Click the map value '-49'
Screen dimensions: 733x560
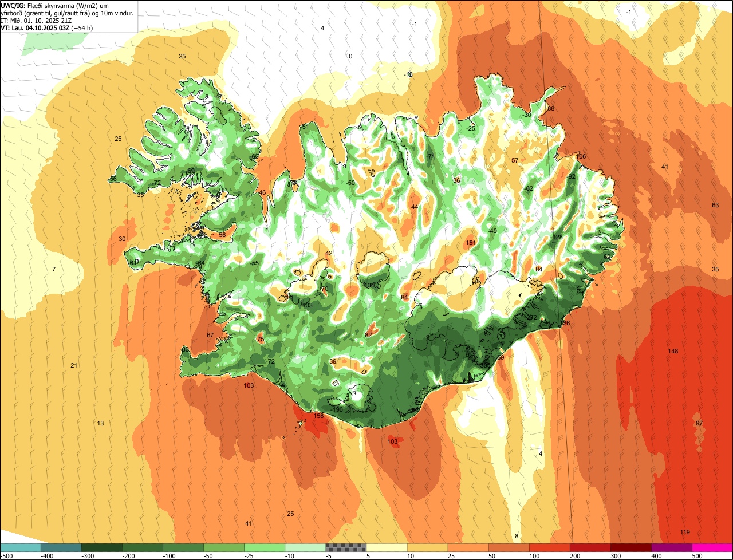[x=492, y=231]
